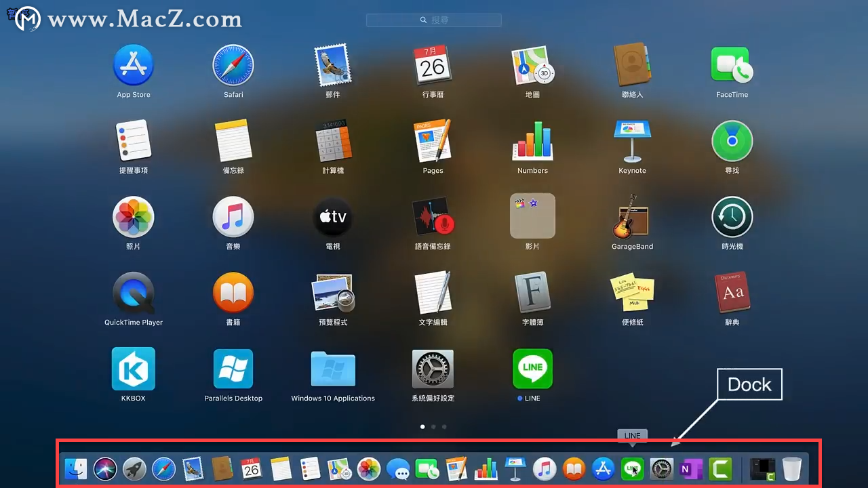868x488 pixels.
Task: Launch 備忘錄 from the Launchpad grid
Action: pyautogui.click(x=233, y=141)
